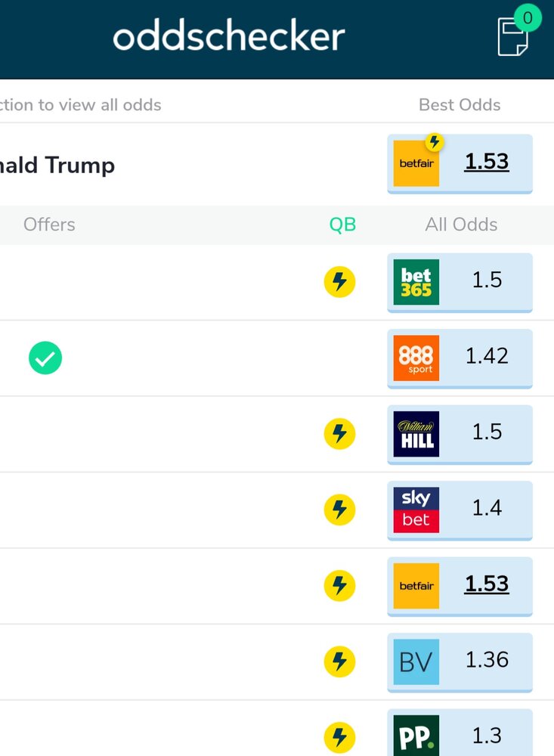Tap the Sky Bet quick bet lightning icon
This screenshot has height=756, width=554.
(x=339, y=510)
